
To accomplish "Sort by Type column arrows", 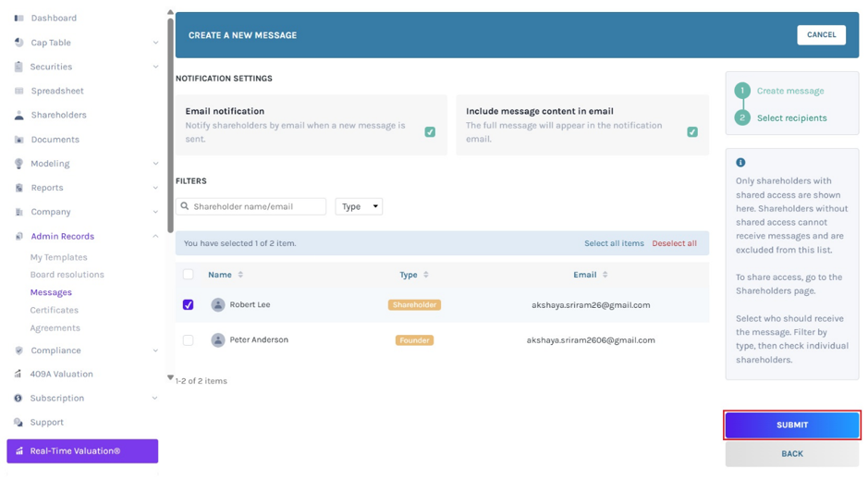I will (x=426, y=275).
